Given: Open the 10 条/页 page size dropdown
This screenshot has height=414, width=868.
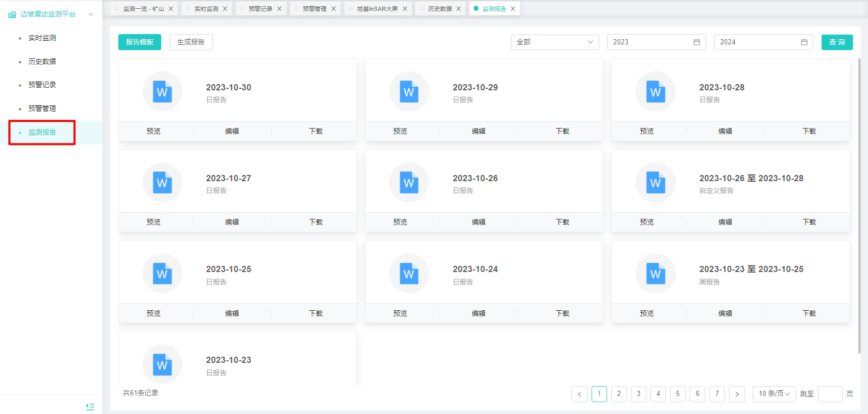Looking at the screenshot, I should point(774,394).
